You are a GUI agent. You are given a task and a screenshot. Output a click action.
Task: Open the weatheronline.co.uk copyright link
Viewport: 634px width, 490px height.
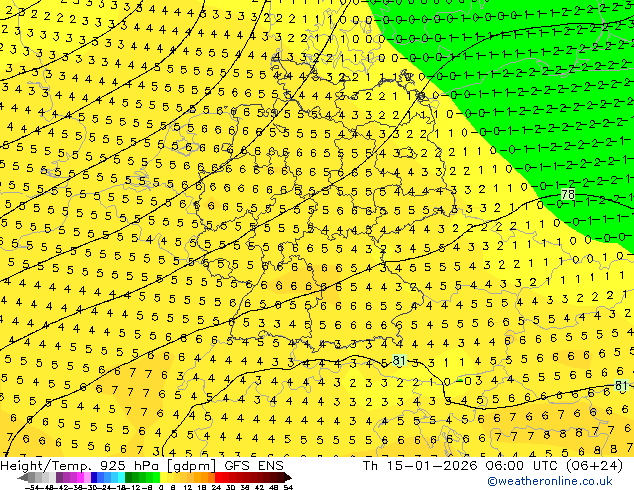[550, 481]
